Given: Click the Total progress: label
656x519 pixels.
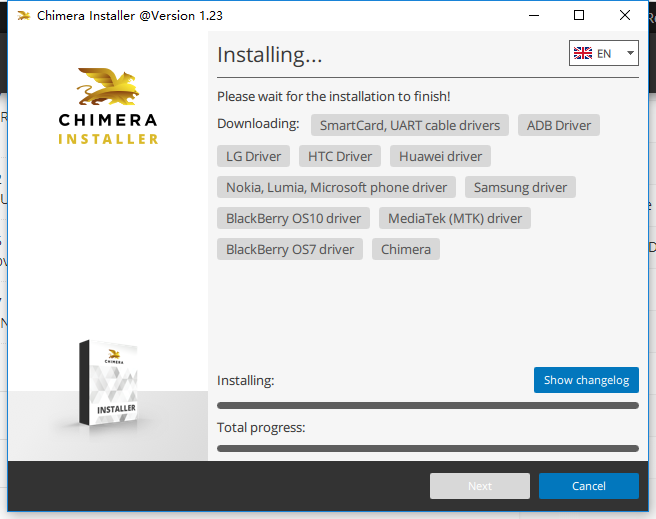Looking at the screenshot, I should [261, 427].
